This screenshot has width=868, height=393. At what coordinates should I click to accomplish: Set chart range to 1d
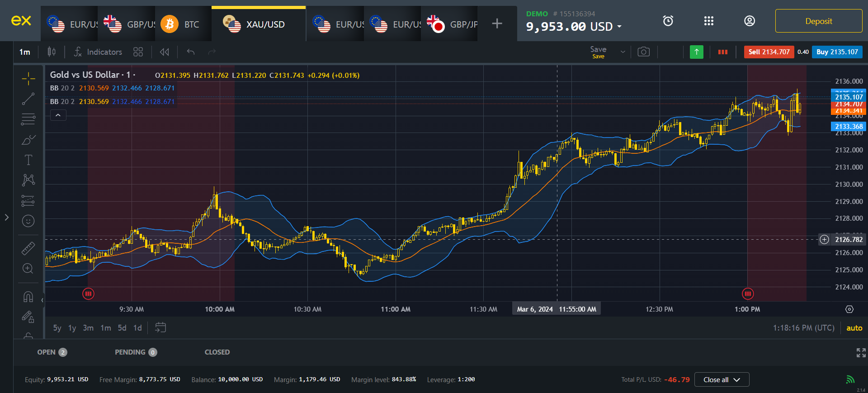pos(137,328)
